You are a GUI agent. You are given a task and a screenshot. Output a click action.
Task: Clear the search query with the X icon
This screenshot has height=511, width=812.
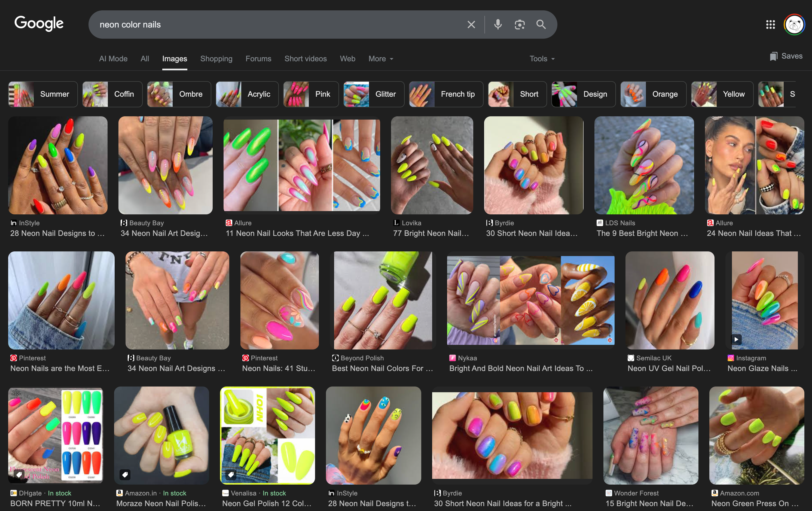[471, 24]
